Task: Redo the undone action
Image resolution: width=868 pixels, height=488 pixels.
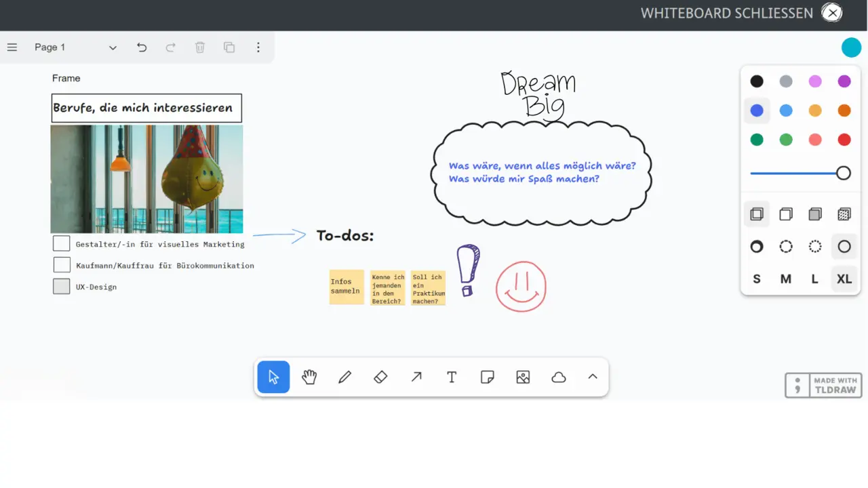Action: (171, 47)
